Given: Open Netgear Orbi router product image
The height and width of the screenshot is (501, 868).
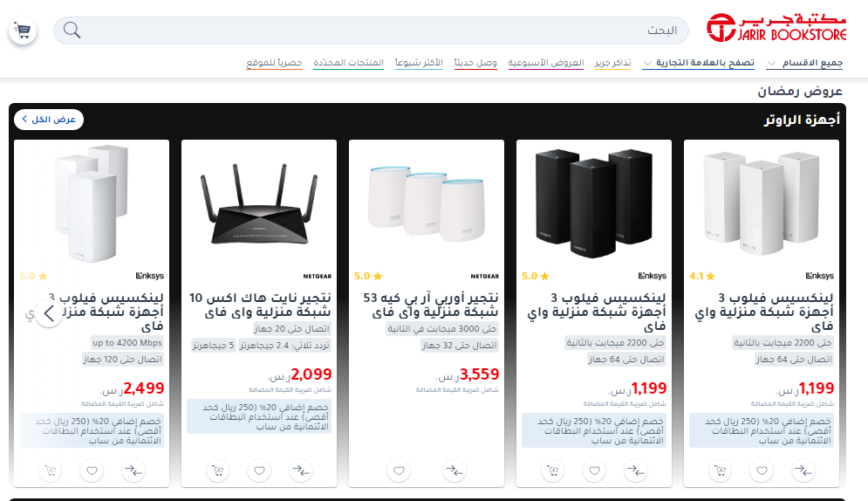Looking at the screenshot, I should (x=427, y=202).
